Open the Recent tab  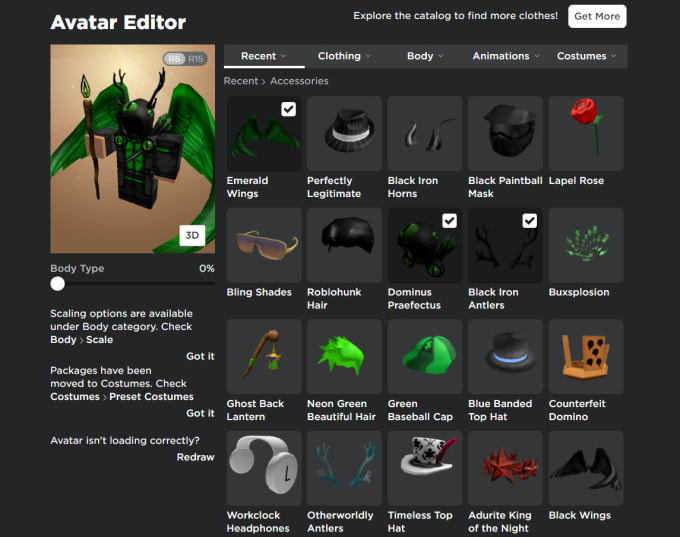tap(264, 56)
